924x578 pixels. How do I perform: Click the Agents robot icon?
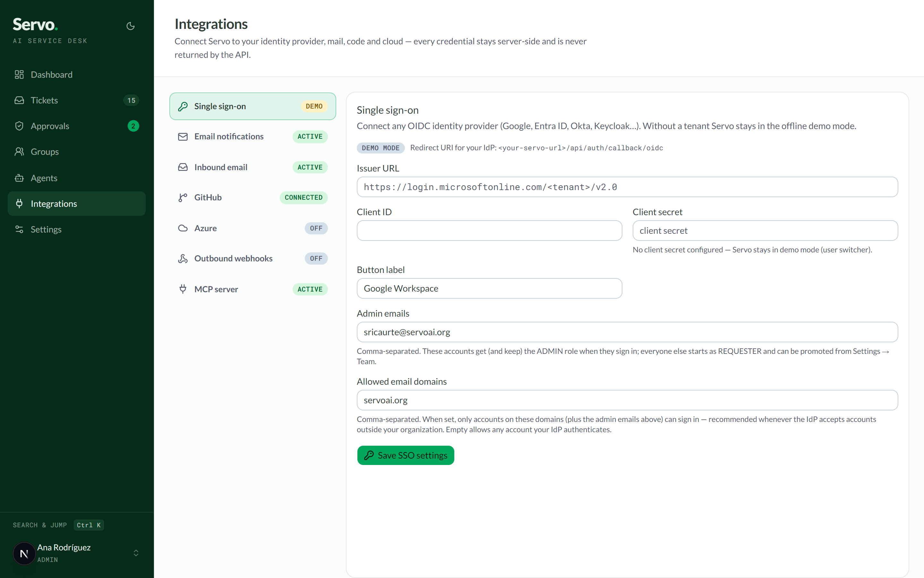pos(19,178)
